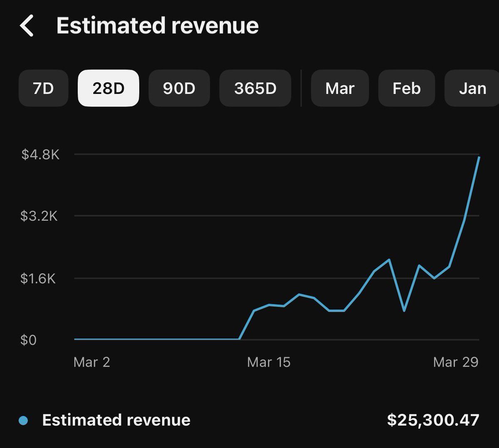Select the 28D time range
This screenshot has width=499, height=448.
(x=108, y=88)
